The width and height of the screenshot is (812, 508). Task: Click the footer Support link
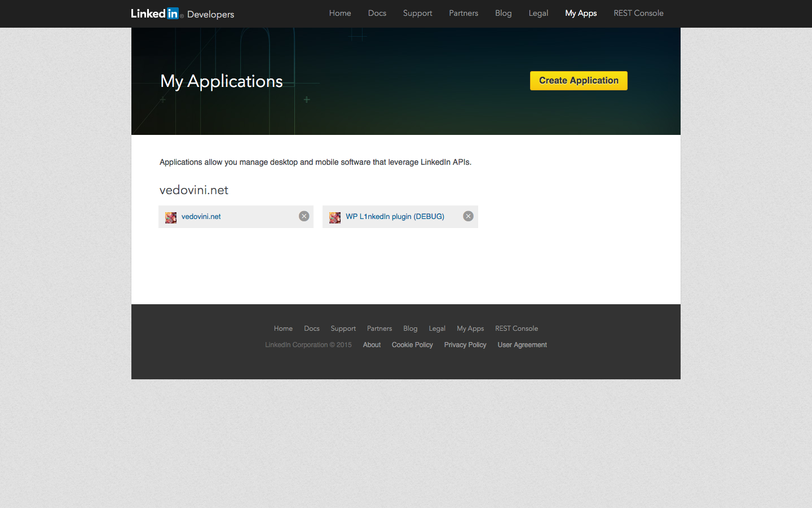[x=343, y=329]
